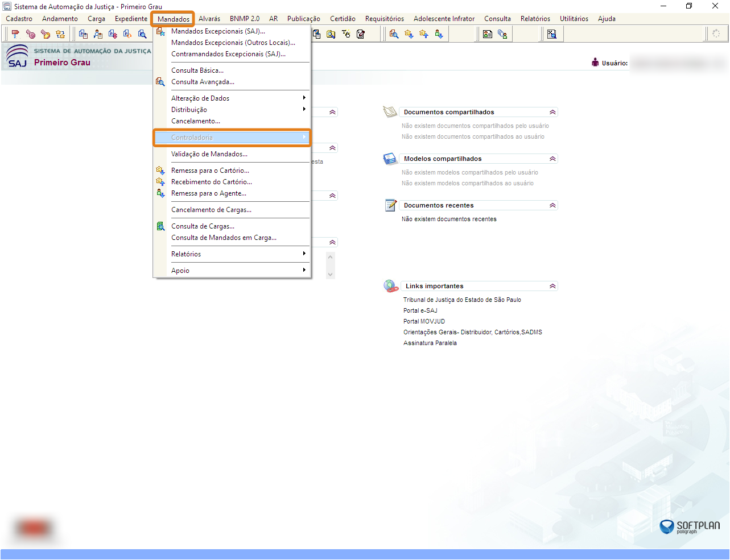
Task: Open the BNMP 2.0 menu
Action: click(x=245, y=19)
